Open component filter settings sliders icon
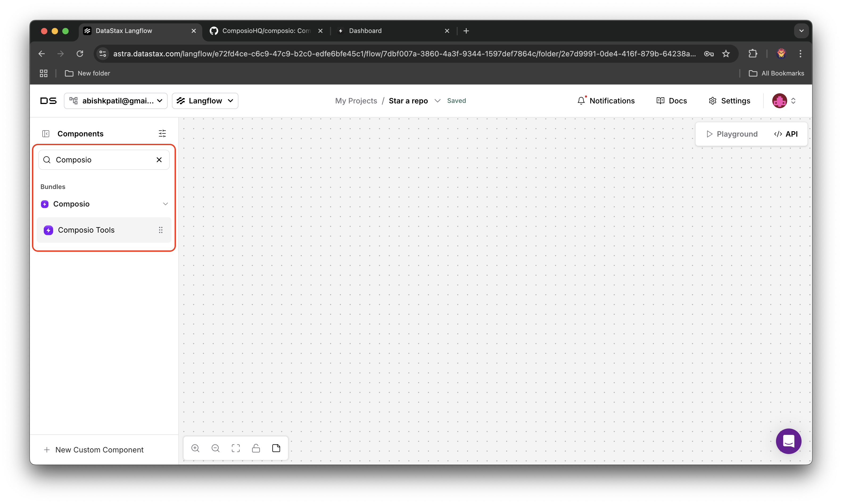This screenshot has width=842, height=504. click(162, 133)
